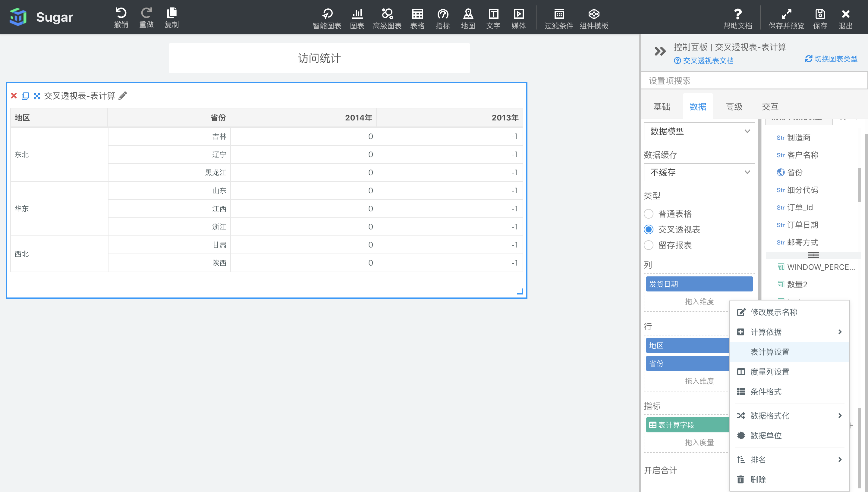Click the Redo (重做) icon
Viewport: 868px width, 492px height.
(x=146, y=17)
